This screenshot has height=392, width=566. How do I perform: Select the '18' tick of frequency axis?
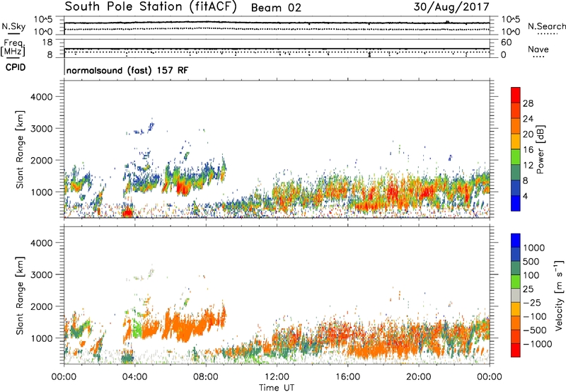47,42
